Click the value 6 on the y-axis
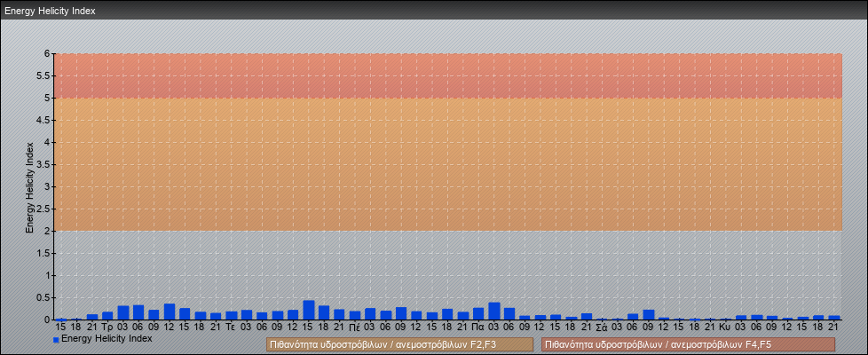Screen dimensions: 868x355 tap(47, 53)
